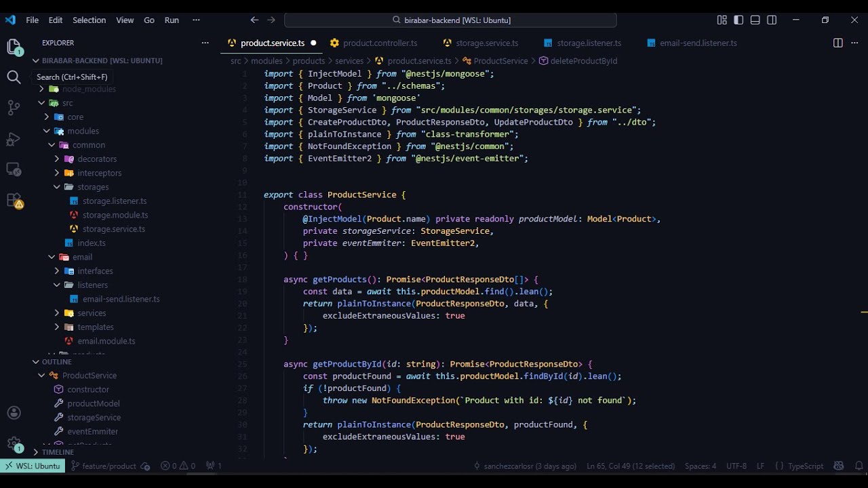The width and height of the screenshot is (868, 488).
Task: Open the Go menu
Action: [x=149, y=20]
